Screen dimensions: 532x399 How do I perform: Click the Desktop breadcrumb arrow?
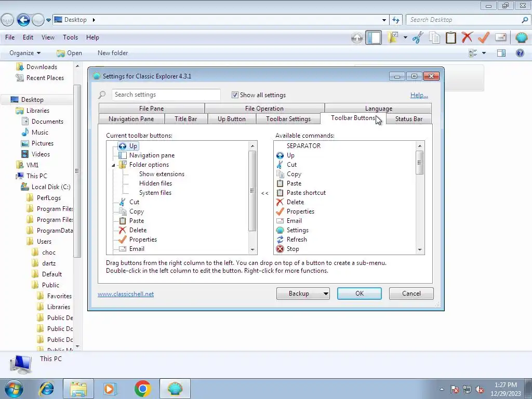coord(94,20)
